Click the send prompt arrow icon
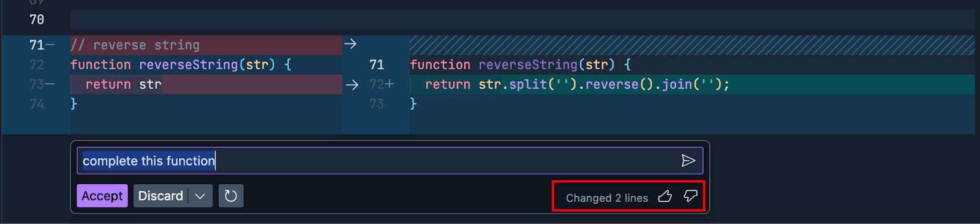The image size is (980, 224). 688,161
